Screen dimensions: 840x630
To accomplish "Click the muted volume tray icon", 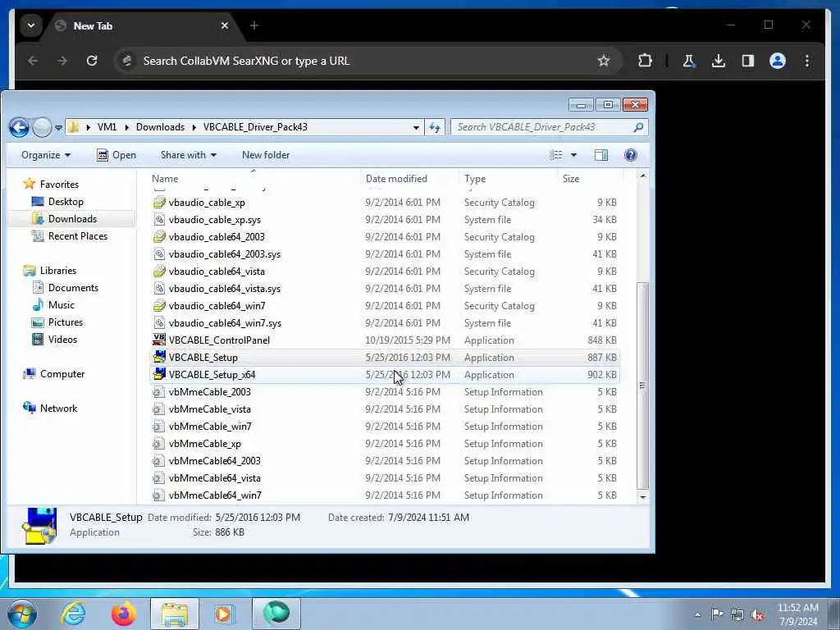I will click(x=757, y=614).
